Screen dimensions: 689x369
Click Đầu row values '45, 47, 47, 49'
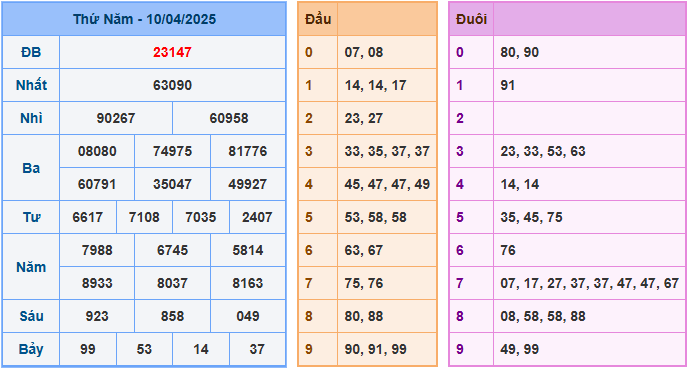pos(387,184)
